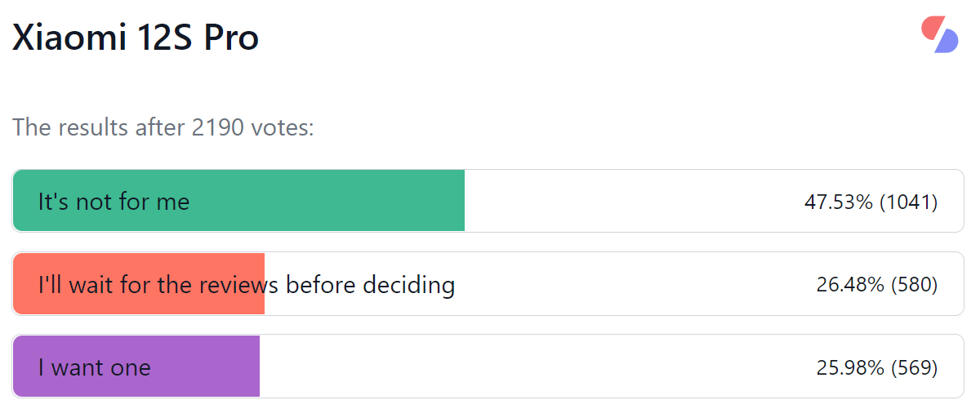Click the poll service logo icon

939,34
